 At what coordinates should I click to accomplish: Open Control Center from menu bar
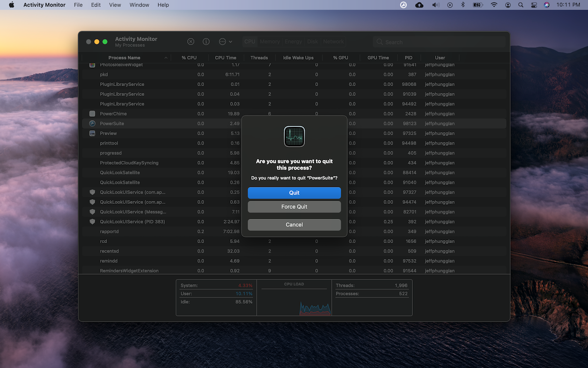coord(534,5)
